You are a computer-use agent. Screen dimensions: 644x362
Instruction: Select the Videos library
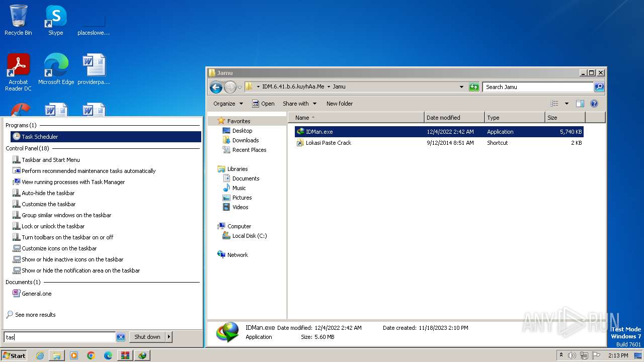coord(235,207)
